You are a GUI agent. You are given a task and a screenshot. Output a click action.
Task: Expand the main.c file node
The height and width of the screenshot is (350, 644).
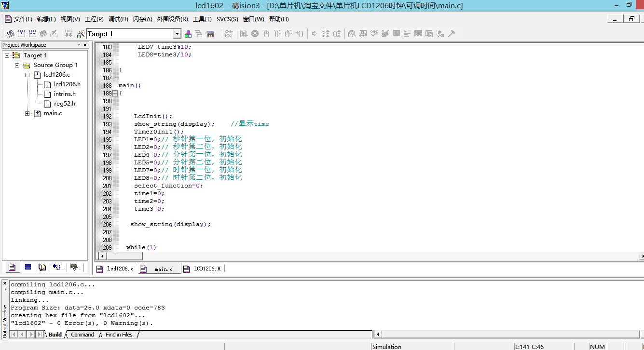pyautogui.click(x=27, y=113)
